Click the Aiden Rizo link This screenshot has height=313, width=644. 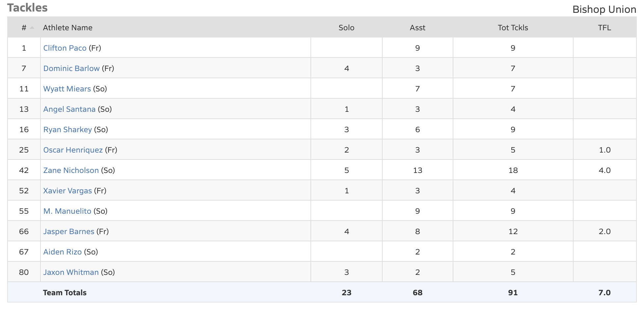[x=62, y=252]
